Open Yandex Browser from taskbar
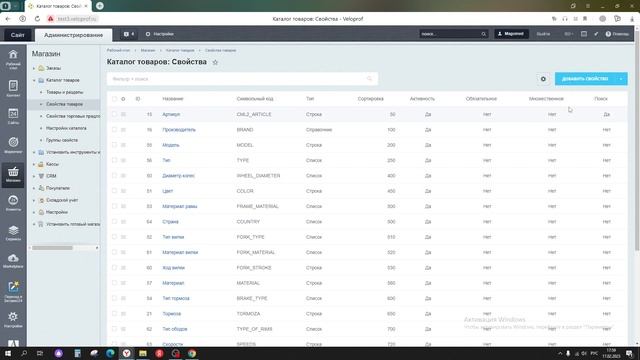 coord(127,353)
